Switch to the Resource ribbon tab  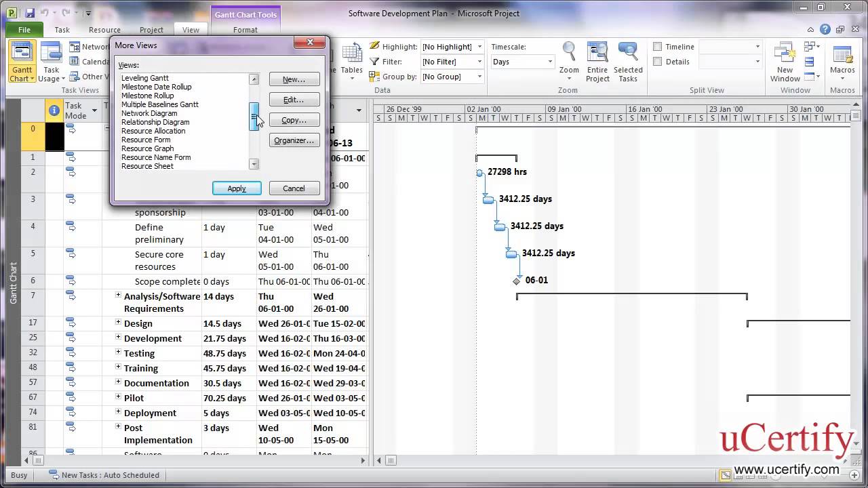coord(104,30)
